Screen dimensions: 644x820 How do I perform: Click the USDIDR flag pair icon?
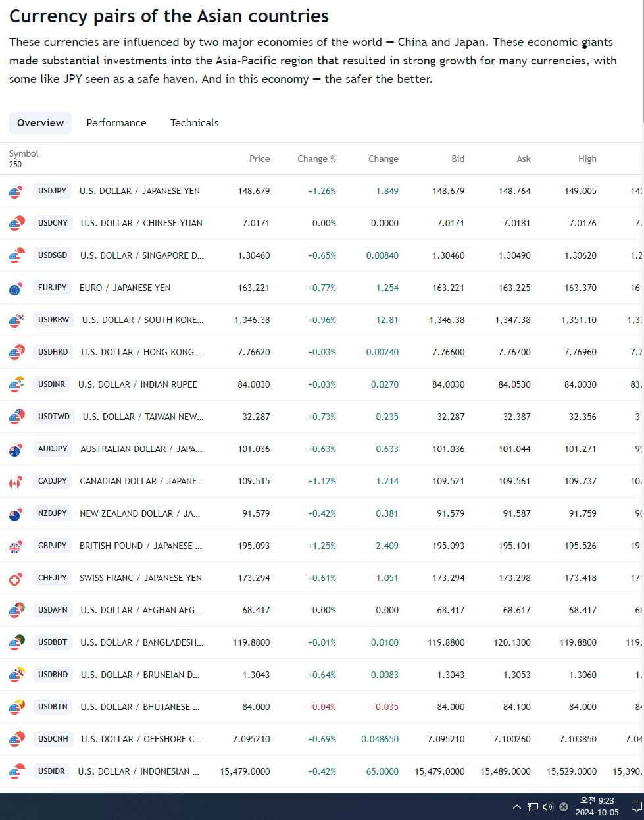(17, 771)
